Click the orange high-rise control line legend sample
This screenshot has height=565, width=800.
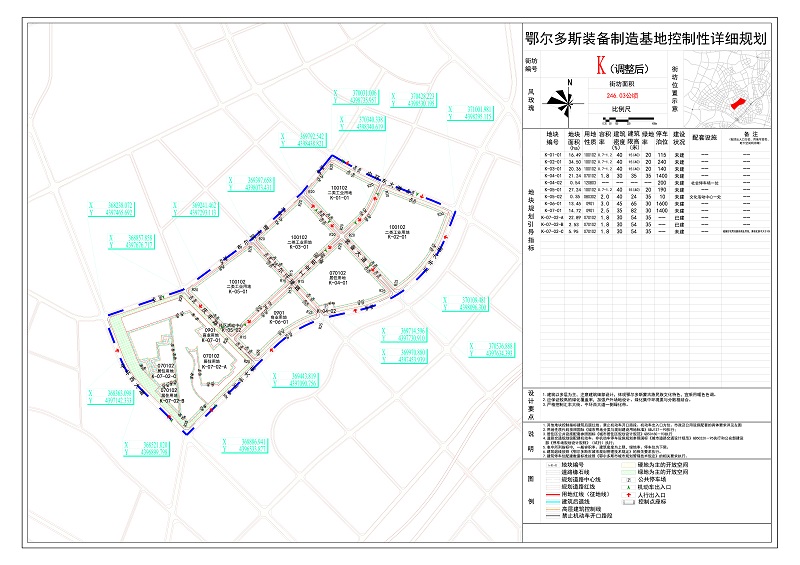click(x=553, y=509)
